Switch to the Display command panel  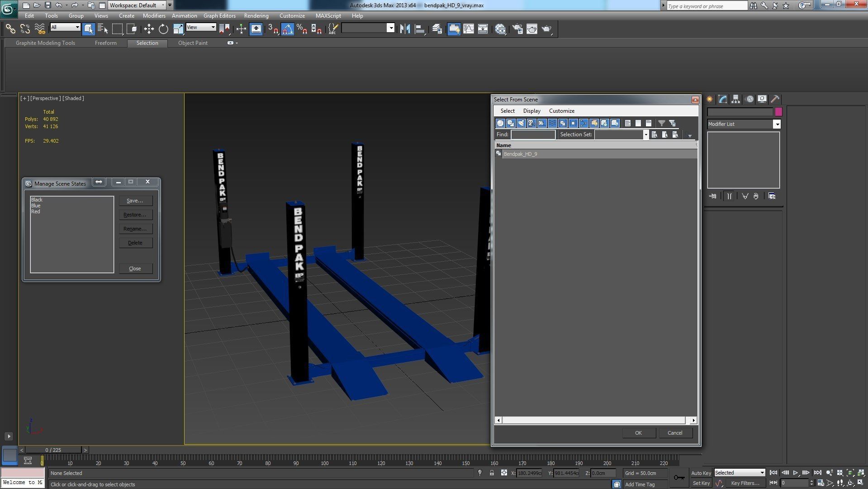click(762, 99)
